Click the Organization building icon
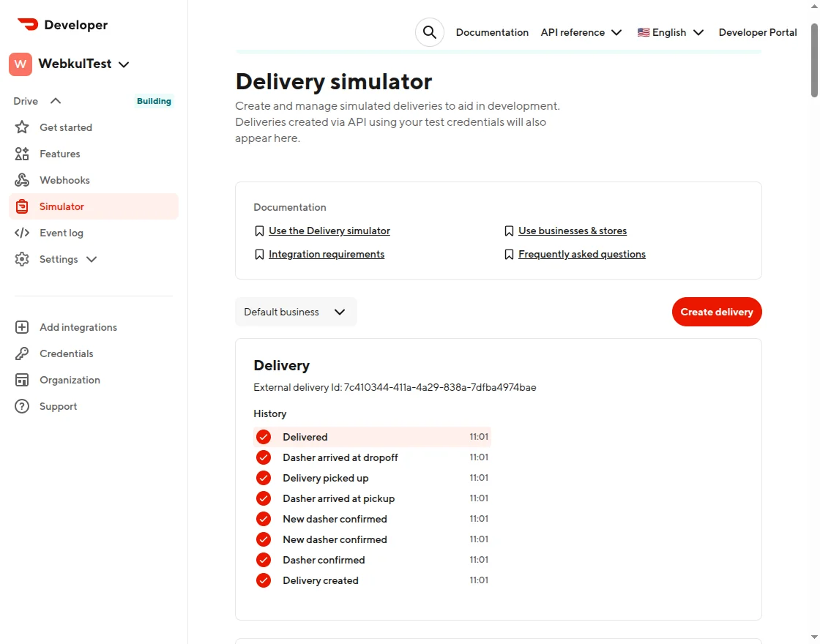 coord(22,380)
